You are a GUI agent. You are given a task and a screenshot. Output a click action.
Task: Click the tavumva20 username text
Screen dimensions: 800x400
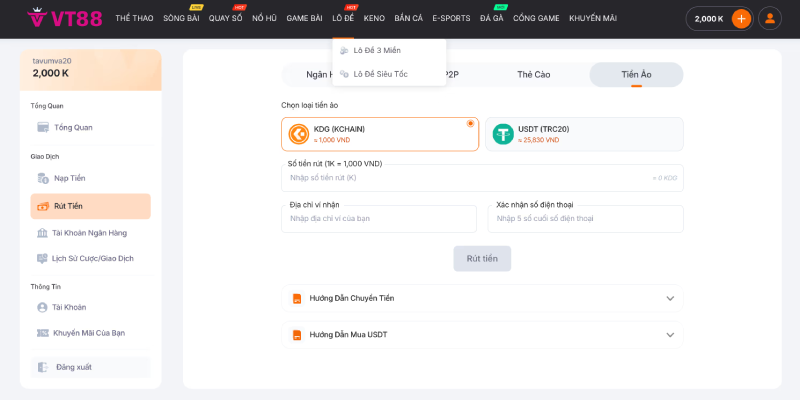[x=52, y=61]
